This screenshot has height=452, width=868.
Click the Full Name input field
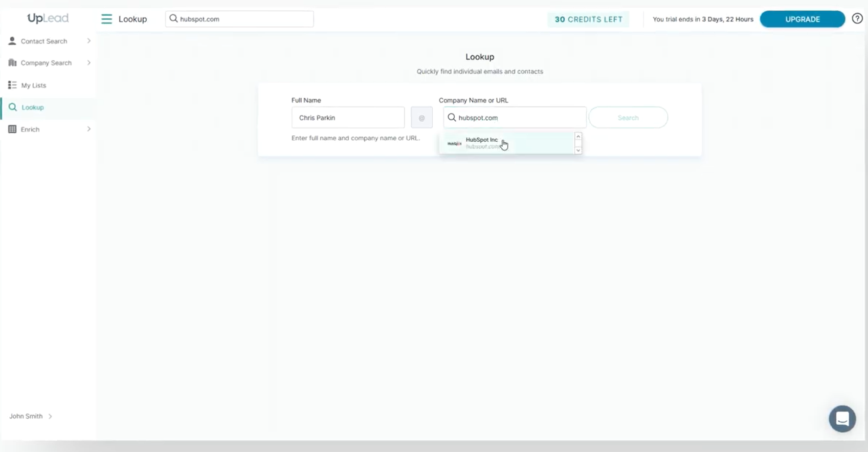pyautogui.click(x=348, y=118)
